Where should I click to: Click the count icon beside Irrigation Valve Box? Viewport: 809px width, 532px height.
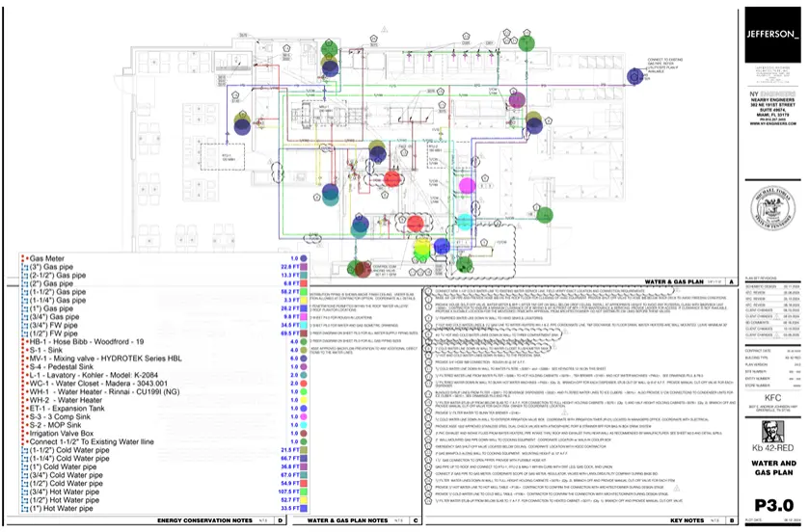coord(24,434)
